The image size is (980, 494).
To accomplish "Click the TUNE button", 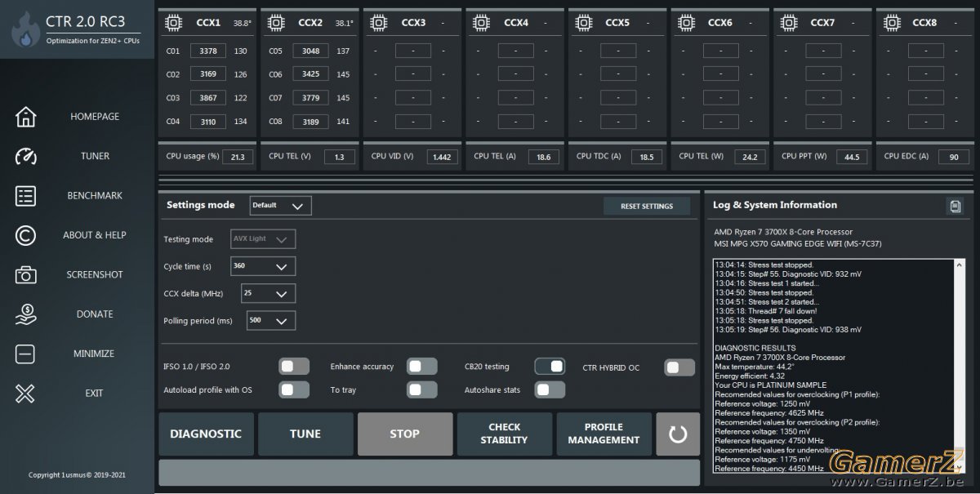I will coord(305,434).
